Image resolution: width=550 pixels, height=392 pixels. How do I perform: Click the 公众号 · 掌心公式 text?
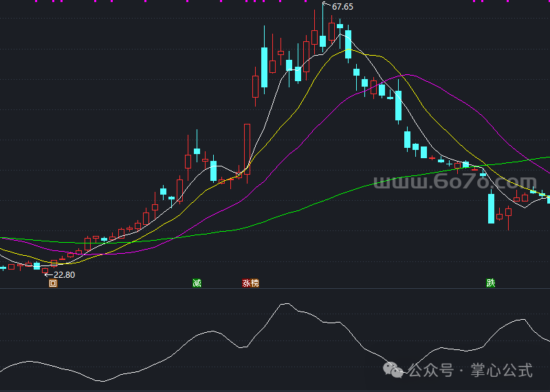click(x=470, y=371)
